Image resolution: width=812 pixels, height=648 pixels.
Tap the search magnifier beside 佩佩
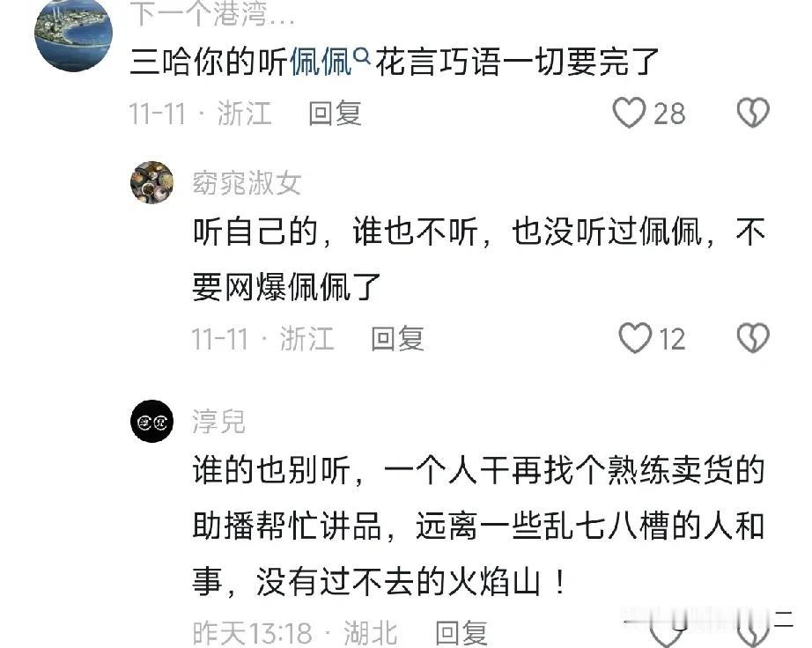point(362,55)
